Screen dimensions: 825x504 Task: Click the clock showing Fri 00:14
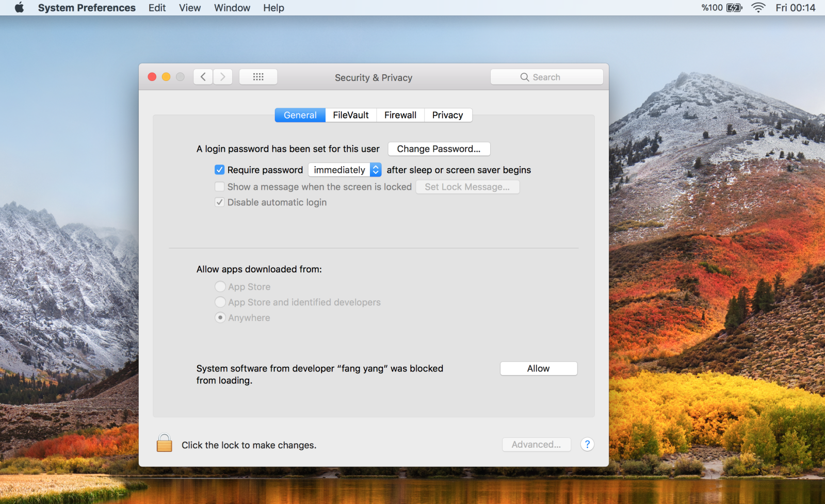(x=796, y=8)
